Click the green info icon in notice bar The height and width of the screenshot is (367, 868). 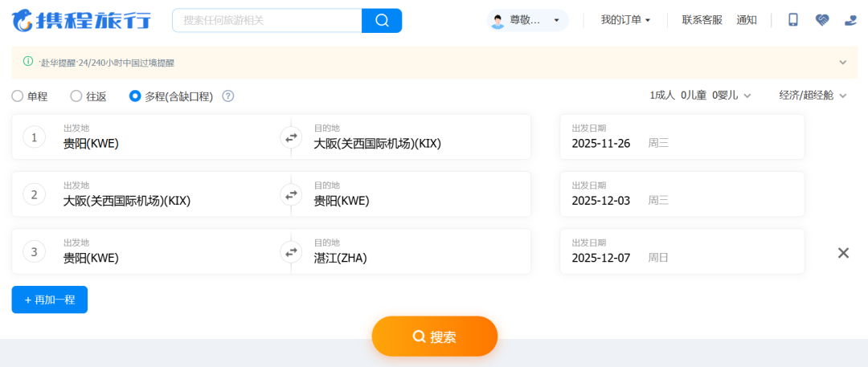[27, 62]
